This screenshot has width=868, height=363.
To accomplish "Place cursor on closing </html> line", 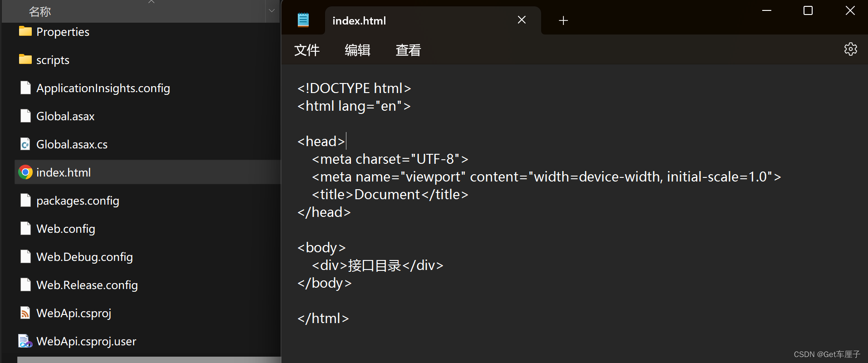I will [323, 318].
